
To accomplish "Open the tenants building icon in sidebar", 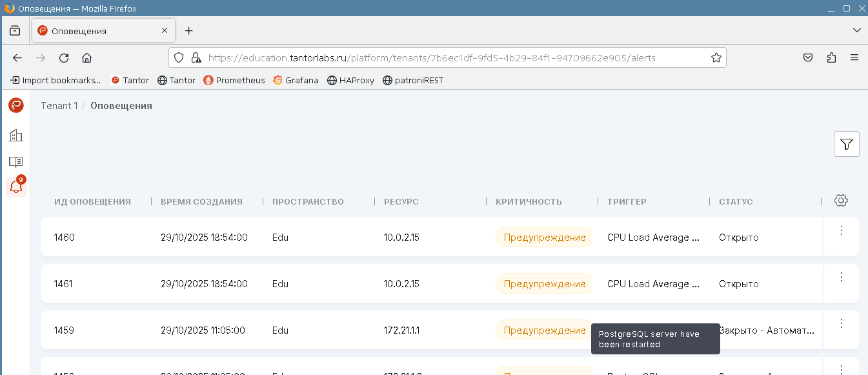I will pos(16,136).
